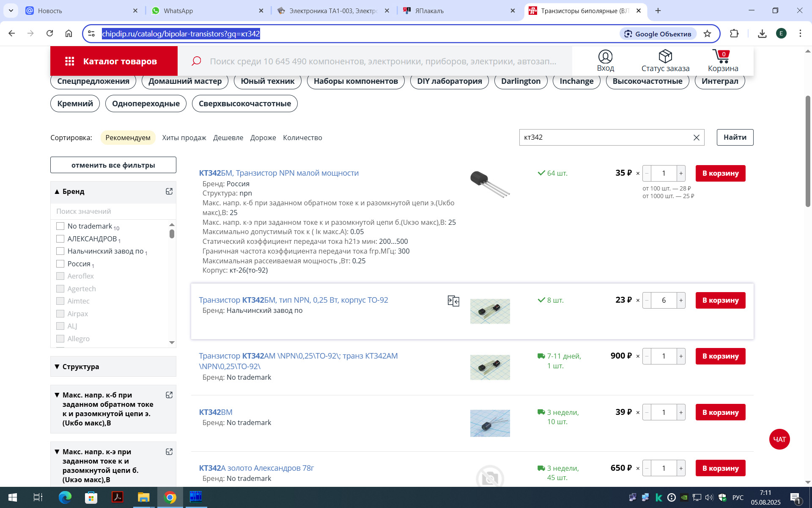
Task: Open КТ342А золото Александров 78г link
Action: pyautogui.click(x=256, y=468)
